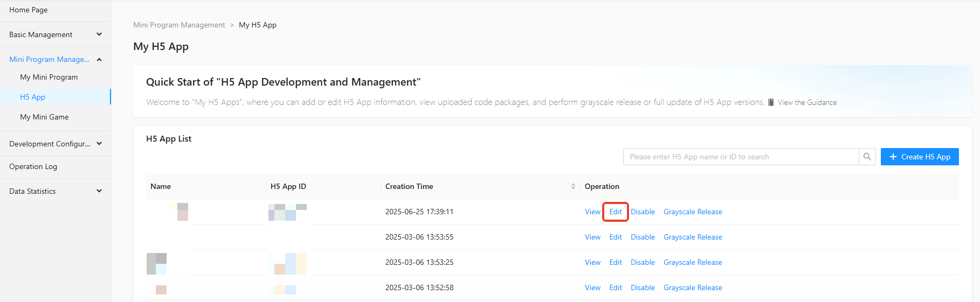Click the search magnifier icon

867,157
